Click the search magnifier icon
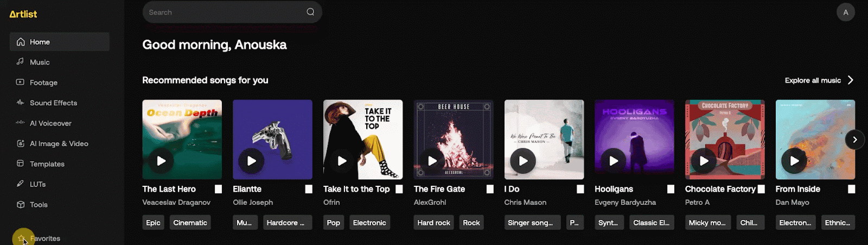Image resolution: width=868 pixels, height=245 pixels. click(310, 12)
